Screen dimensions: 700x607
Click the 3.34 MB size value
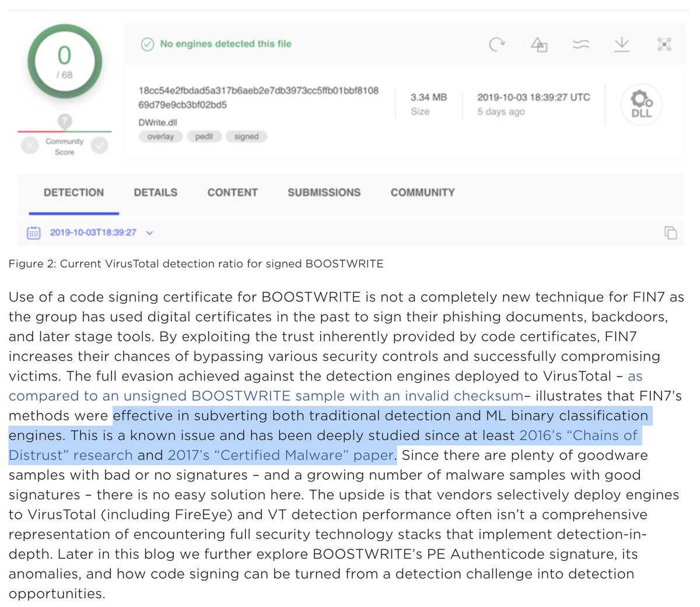429,97
